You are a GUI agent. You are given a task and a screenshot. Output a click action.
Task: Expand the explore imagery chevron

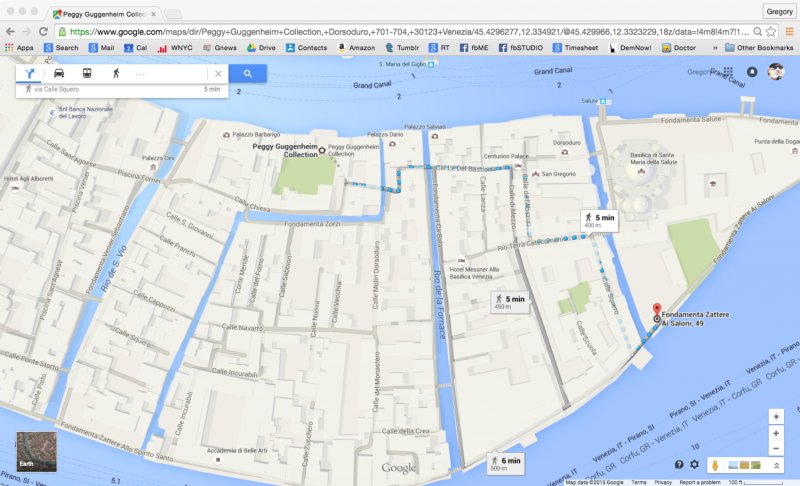coord(776,465)
